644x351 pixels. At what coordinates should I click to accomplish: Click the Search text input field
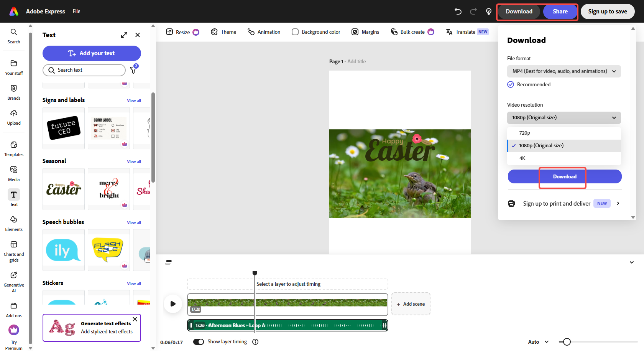(84, 70)
